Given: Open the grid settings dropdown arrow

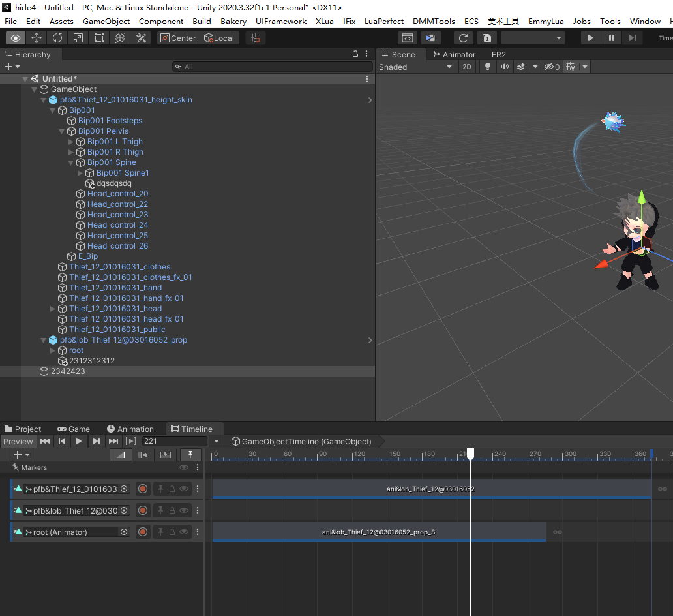Looking at the screenshot, I should (x=584, y=67).
